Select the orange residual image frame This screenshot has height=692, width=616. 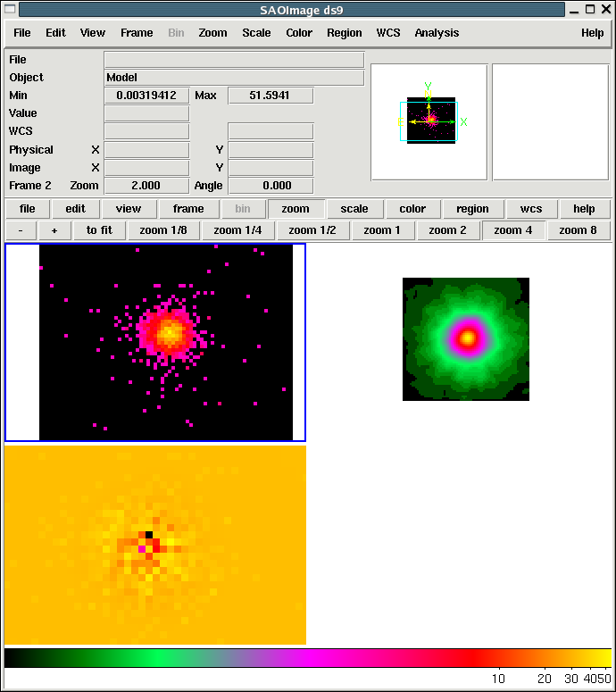click(155, 545)
